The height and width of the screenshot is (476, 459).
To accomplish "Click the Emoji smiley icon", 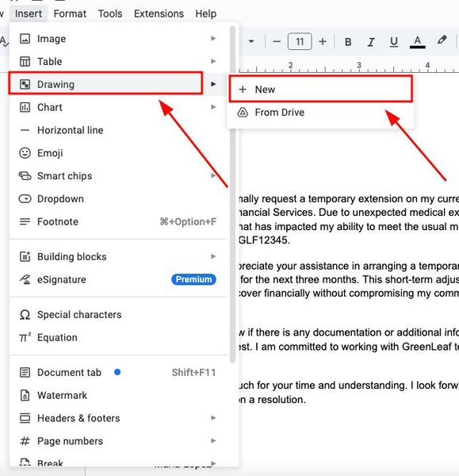I will click(25, 153).
